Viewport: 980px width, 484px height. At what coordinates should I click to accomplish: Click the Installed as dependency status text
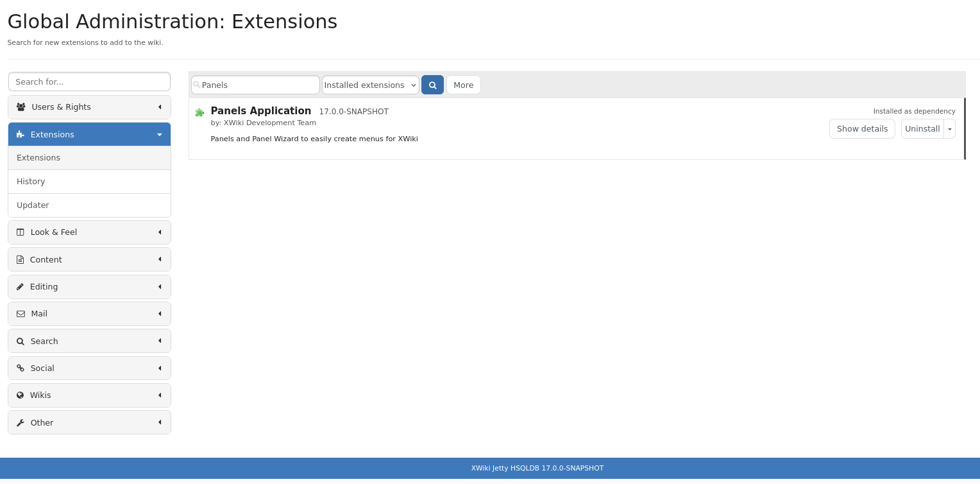pos(914,111)
